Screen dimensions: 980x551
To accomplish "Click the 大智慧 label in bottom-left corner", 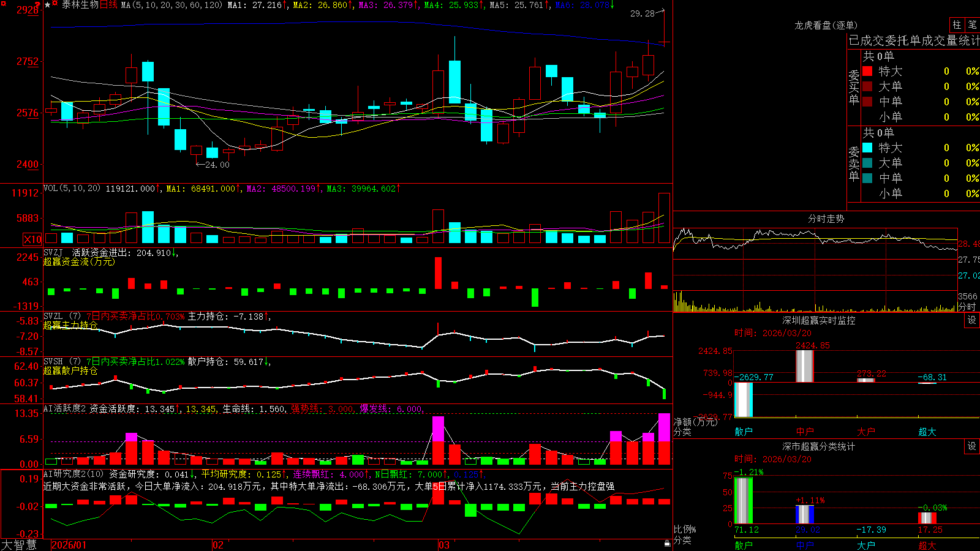I will pos(19,544).
